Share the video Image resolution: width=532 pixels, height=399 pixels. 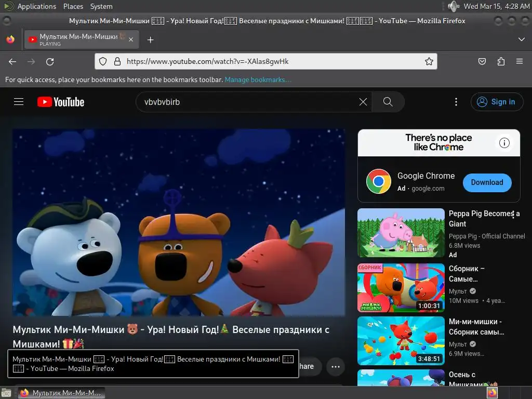pyautogui.click(x=310, y=366)
